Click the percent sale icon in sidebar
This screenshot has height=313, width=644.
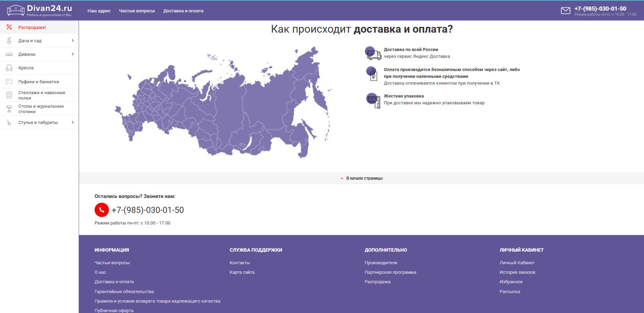click(9, 27)
